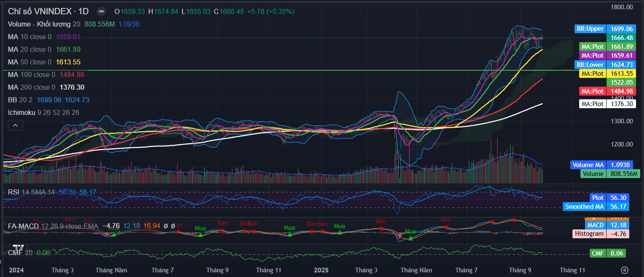This screenshot has height=277, width=644.
Task: Click the MA 50 close legend
Action: (x=29, y=62)
